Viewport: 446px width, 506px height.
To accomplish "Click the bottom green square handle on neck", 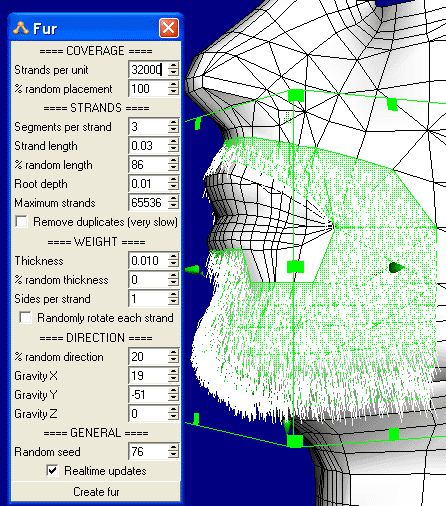I will click(x=295, y=441).
